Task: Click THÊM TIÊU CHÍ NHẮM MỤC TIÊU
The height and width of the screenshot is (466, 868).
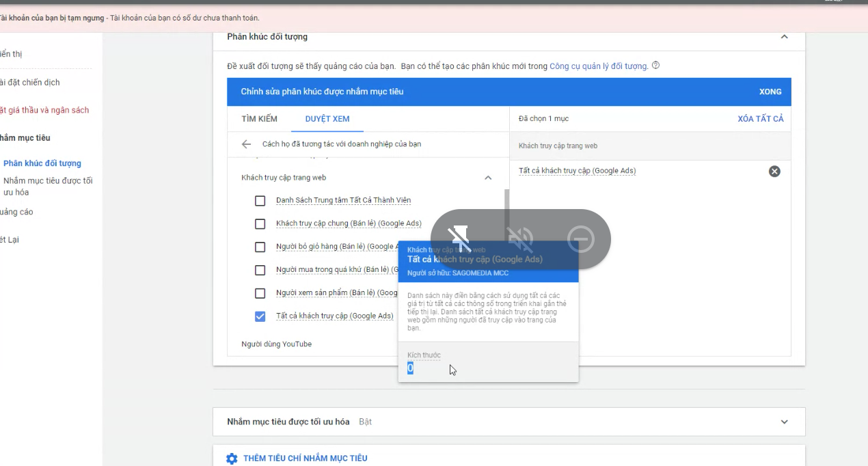Action: 305,458
